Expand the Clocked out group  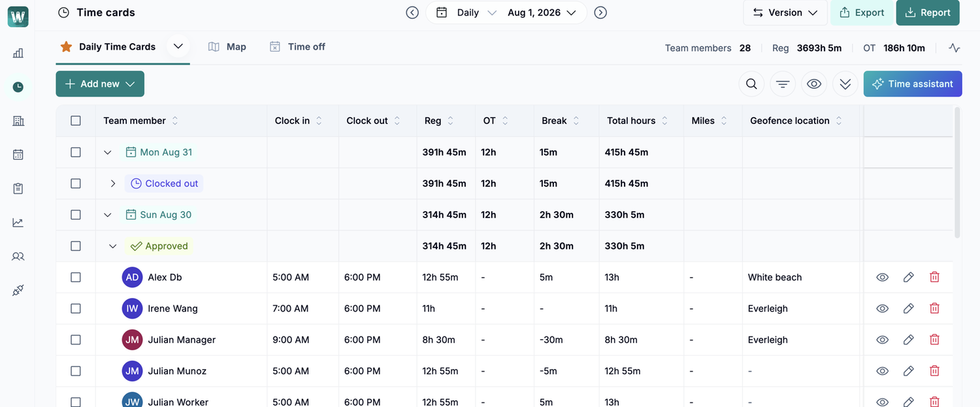pyautogui.click(x=112, y=184)
